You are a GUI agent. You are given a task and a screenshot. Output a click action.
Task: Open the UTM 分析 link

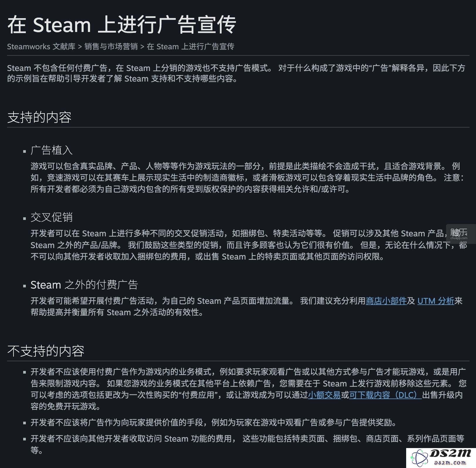tap(436, 301)
